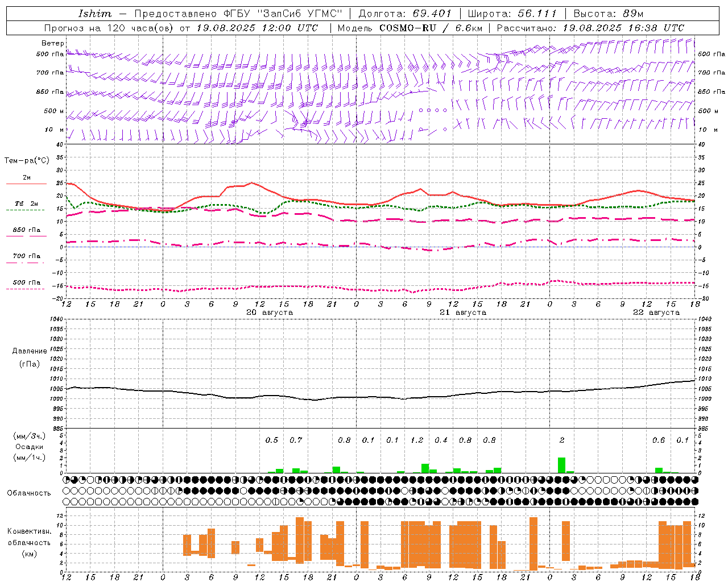Click the "Давление" pressure panel label
The width and height of the screenshot is (728, 582).
click(30, 351)
